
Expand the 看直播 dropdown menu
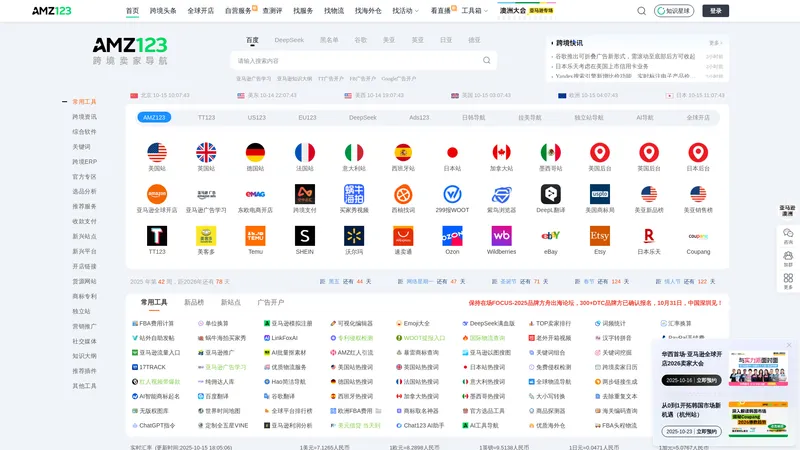[442, 11]
